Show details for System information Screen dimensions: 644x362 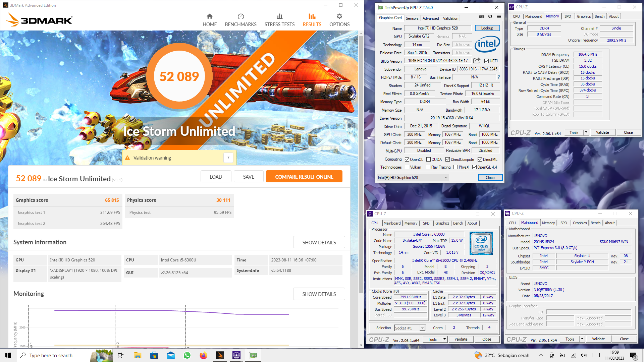319,242
